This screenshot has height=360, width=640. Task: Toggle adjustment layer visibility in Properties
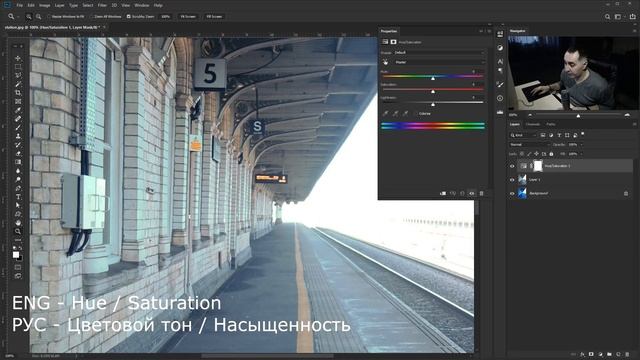472,193
